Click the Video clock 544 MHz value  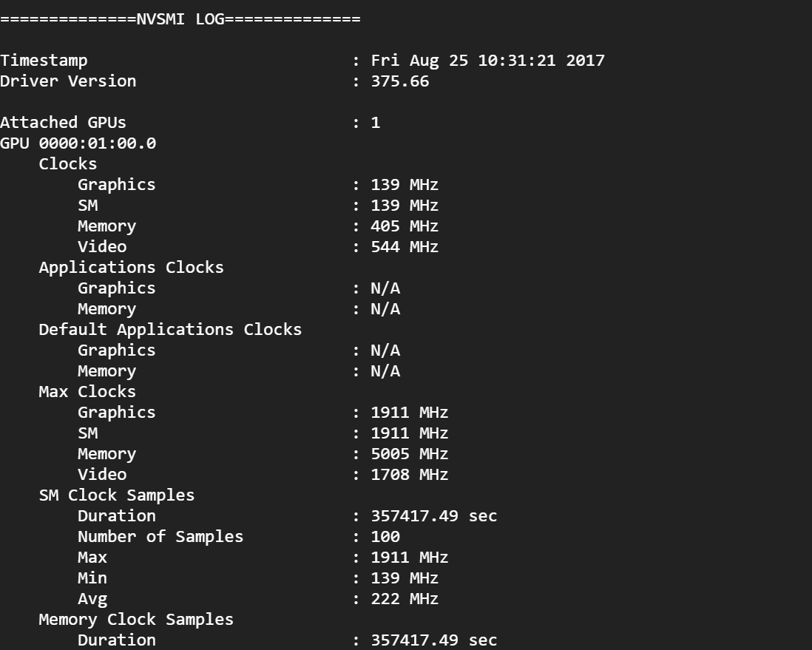pos(405,247)
